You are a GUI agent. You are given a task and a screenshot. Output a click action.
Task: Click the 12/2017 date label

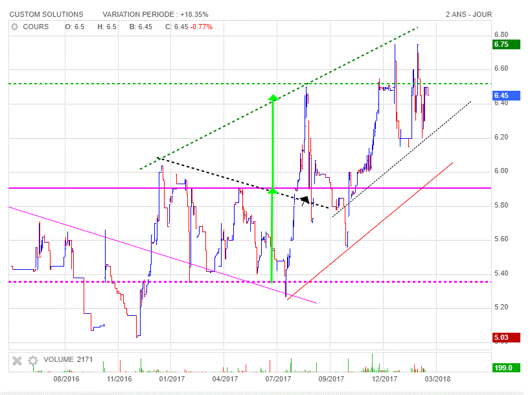coord(384,379)
